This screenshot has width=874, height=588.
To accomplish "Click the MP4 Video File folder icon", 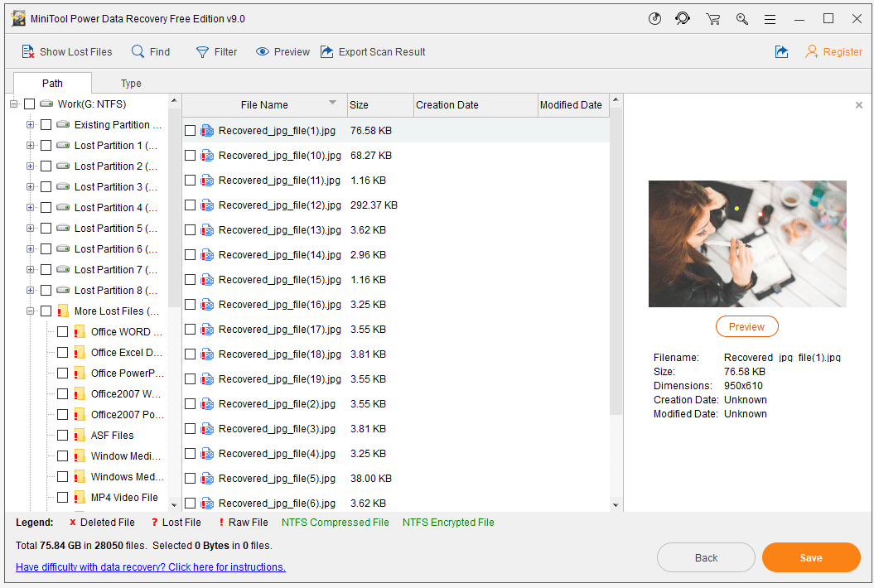I will (80, 497).
